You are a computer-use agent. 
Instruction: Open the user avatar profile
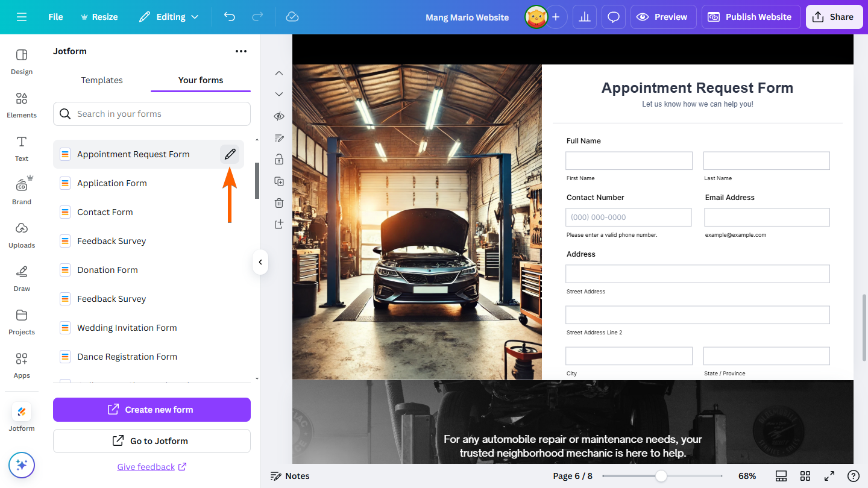535,17
